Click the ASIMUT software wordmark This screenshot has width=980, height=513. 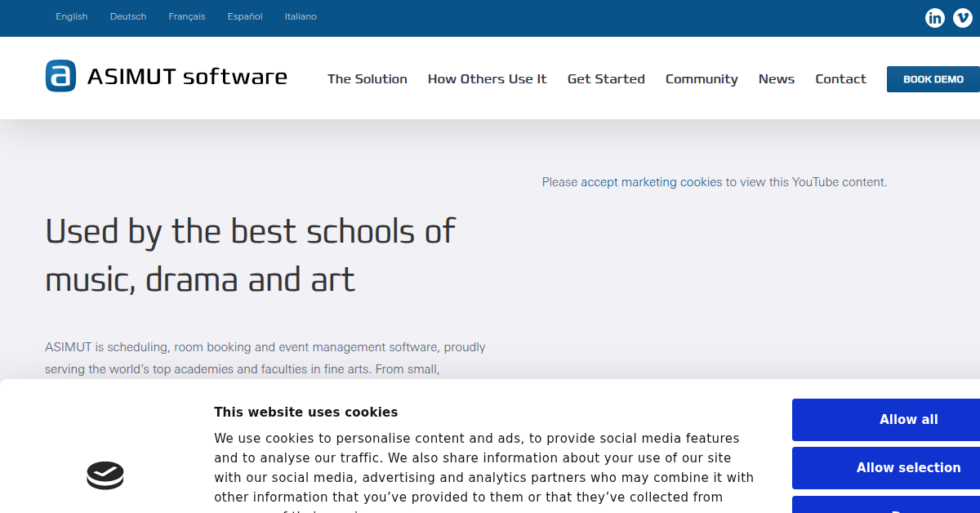click(x=187, y=77)
